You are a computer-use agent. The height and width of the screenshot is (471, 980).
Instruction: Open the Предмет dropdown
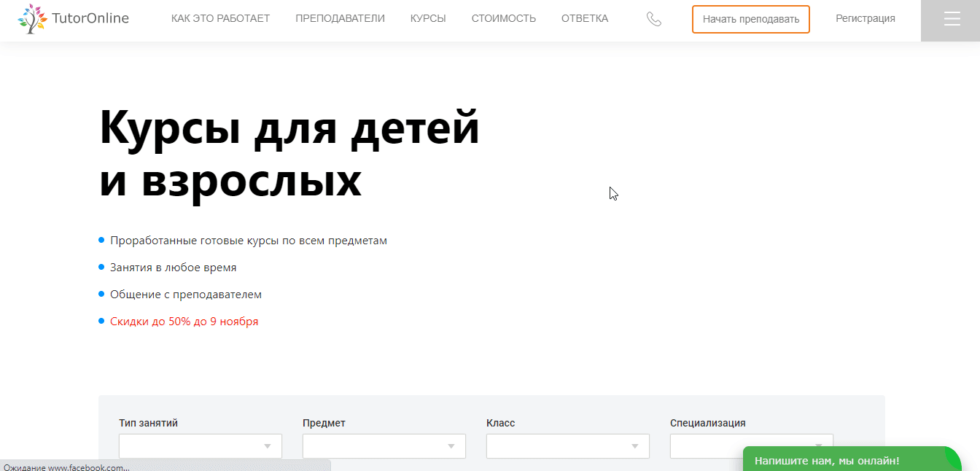pos(384,445)
